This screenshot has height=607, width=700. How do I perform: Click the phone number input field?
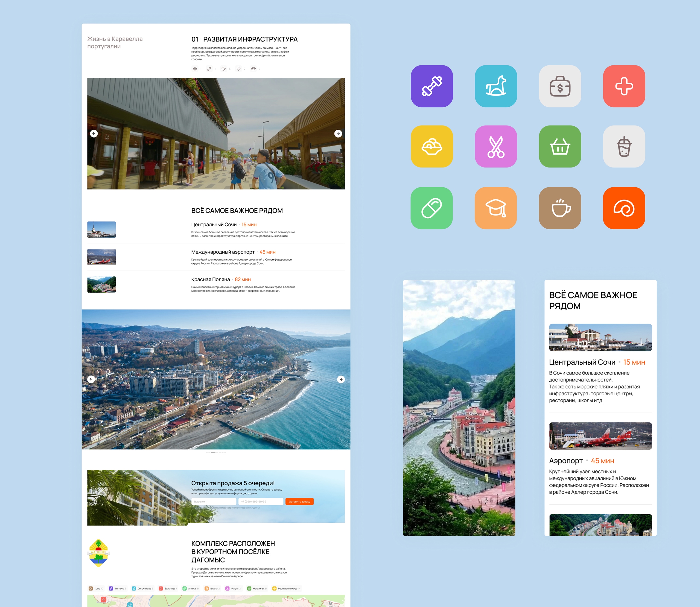point(261,502)
